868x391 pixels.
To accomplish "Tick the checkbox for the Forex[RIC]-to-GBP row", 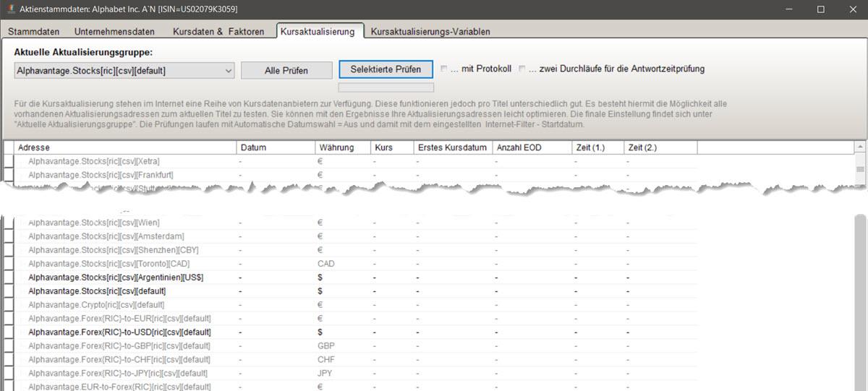I will click(x=9, y=346).
